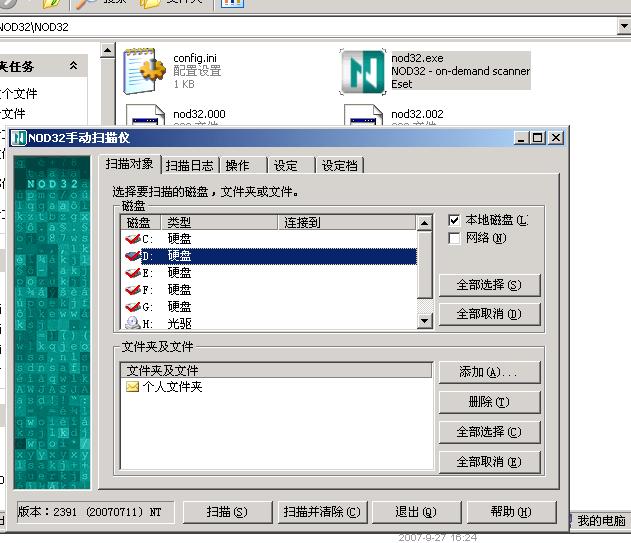The height and width of the screenshot is (543, 631).
Task: Click the nod32.000 file name
Action: 199,114
